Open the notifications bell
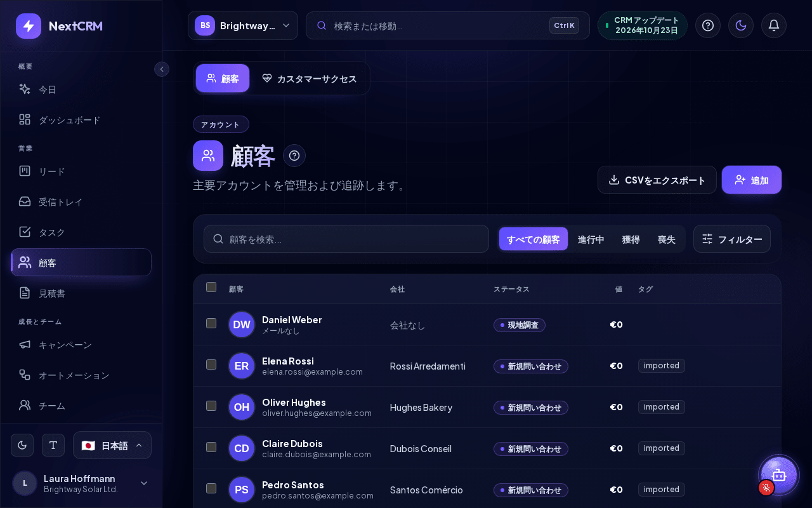The image size is (812, 508). click(x=774, y=25)
